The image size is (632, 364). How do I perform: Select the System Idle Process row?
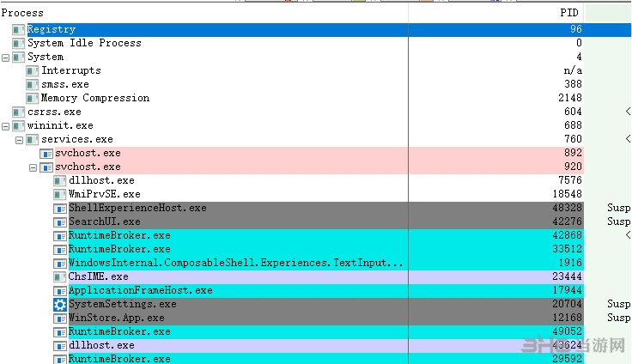click(84, 43)
